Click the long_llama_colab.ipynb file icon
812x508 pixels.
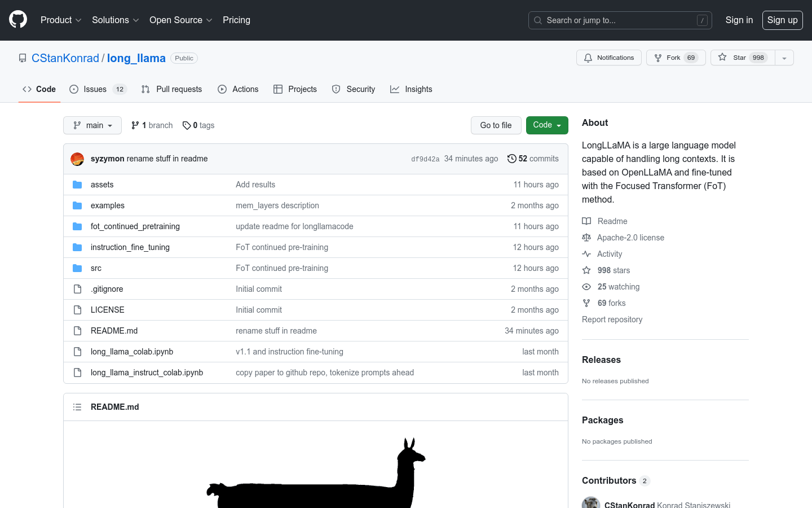click(77, 352)
